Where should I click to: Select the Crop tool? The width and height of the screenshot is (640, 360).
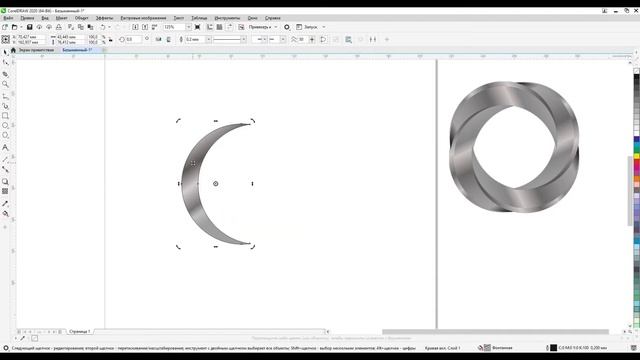5,74
